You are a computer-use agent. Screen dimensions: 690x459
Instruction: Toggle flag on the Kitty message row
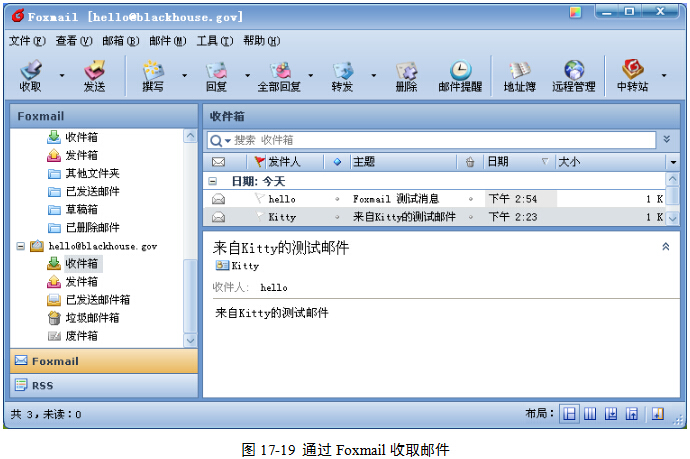(260, 217)
